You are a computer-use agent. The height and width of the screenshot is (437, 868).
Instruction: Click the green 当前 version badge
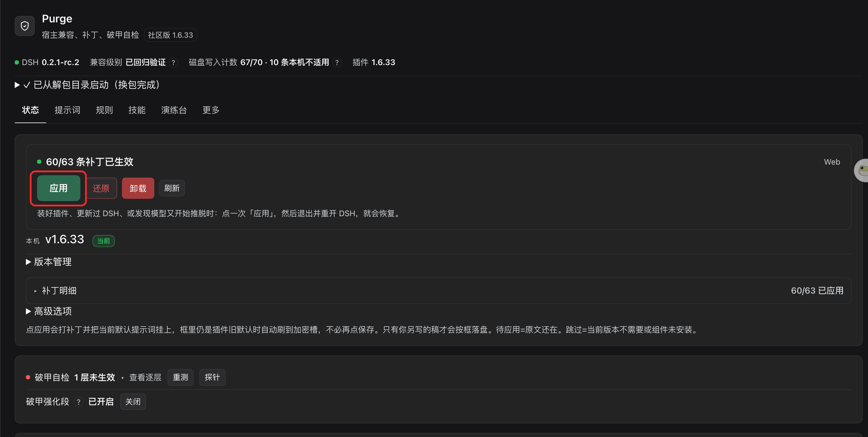point(103,241)
